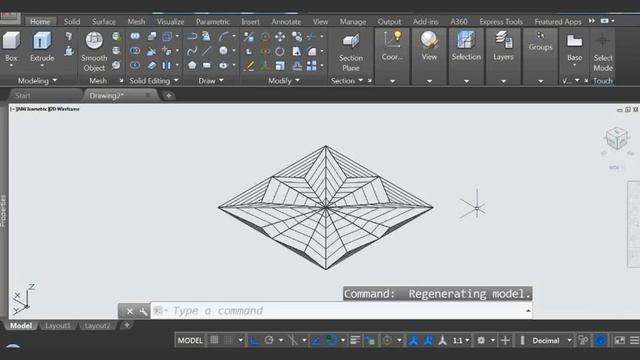Click the Smooth Object mesh tool
Viewport: 640px width, 360px height.
click(x=94, y=51)
